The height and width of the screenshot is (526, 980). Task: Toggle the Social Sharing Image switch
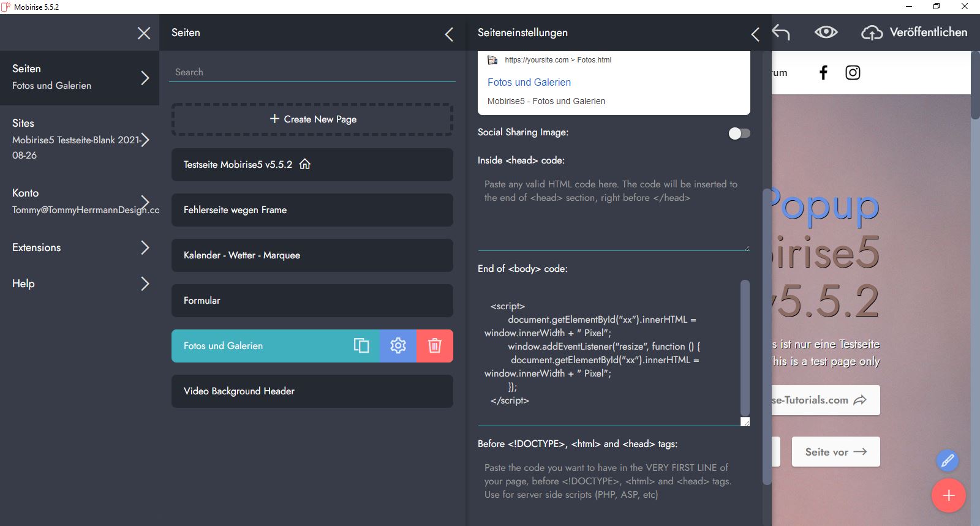739,133
